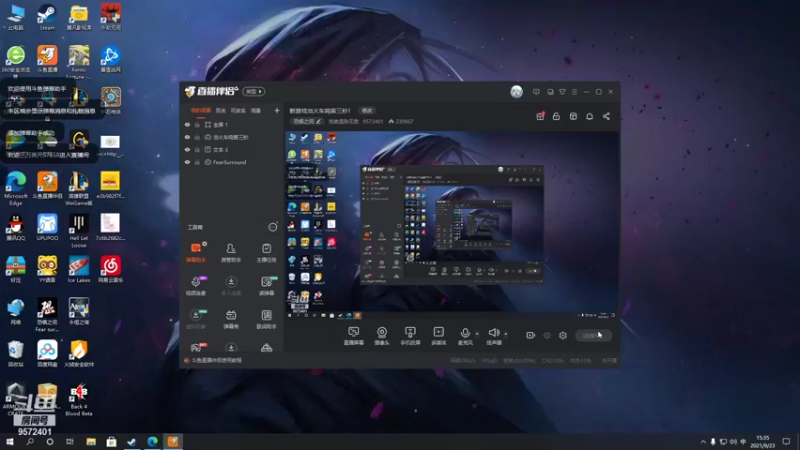Open the 弹幕助手 danmaku assistant tool
Viewport: 800px width, 450px height.
[x=196, y=252]
